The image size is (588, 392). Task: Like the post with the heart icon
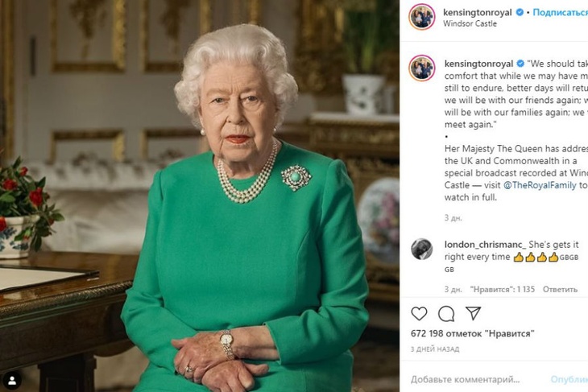419,313
